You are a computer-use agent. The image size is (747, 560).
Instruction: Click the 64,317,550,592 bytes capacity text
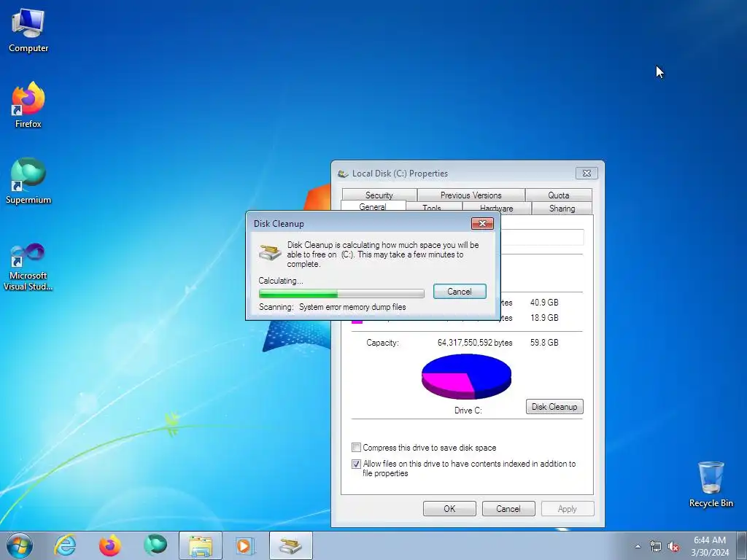click(x=475, y=343)
